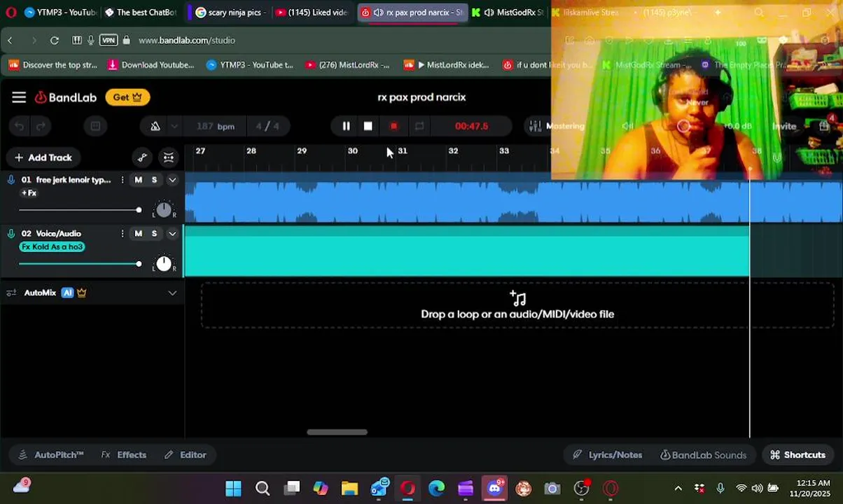Open the Effects panel
Image resolution: width=843 pixels, height=504 pixels.
(124, 455)
